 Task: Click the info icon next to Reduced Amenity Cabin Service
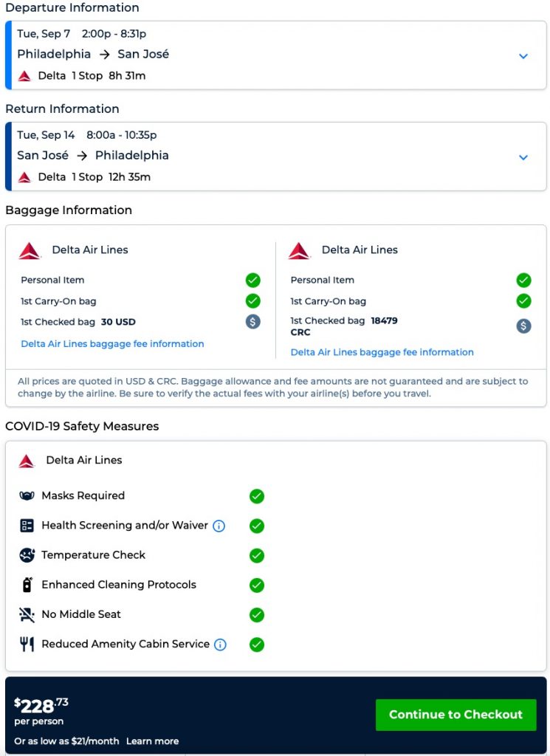220,645
